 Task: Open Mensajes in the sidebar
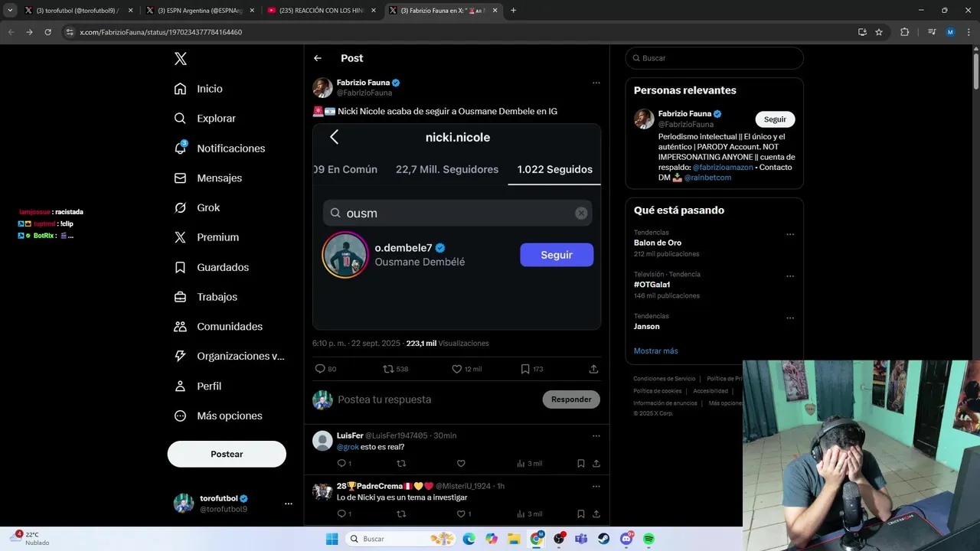click(x=207, y=178)
